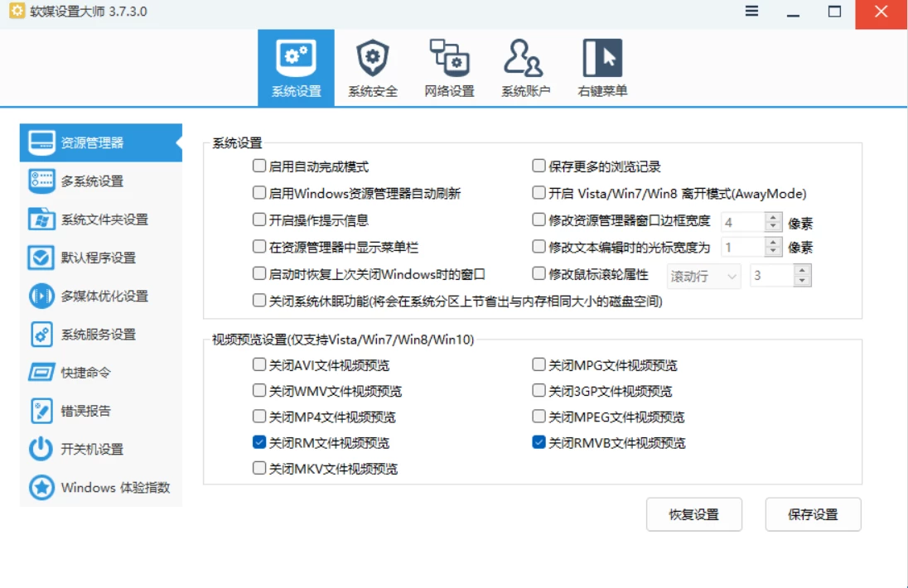Select the 系统服务设置 gear icon
908x588 pixels.
(41, 335)
